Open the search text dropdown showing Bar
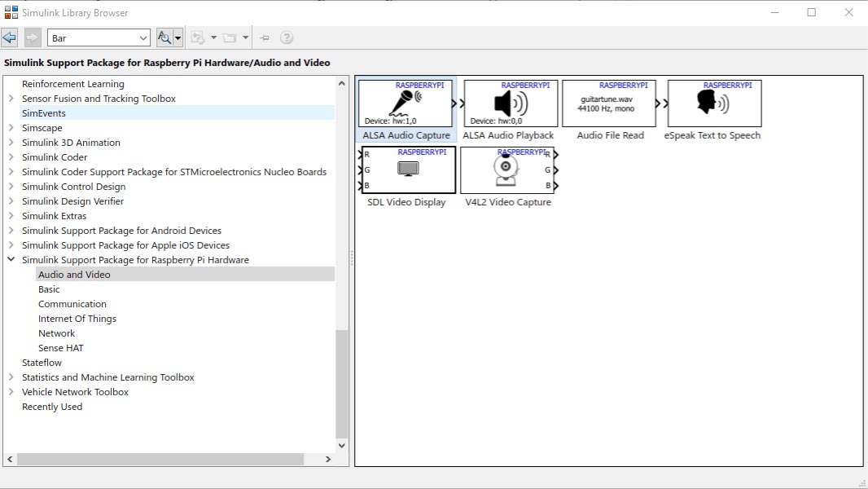Viewport: 868px width, 489px height. 143,37
